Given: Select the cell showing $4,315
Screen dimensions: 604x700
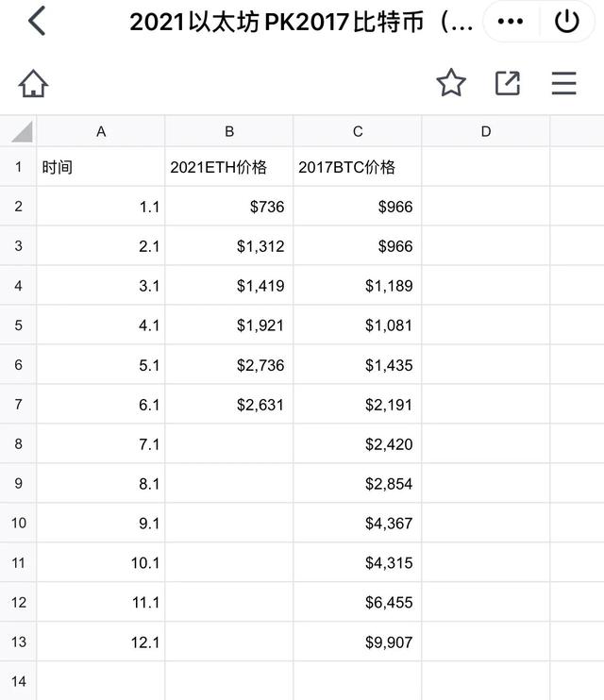Looking at the screenshot, I should tap(358, 562).
